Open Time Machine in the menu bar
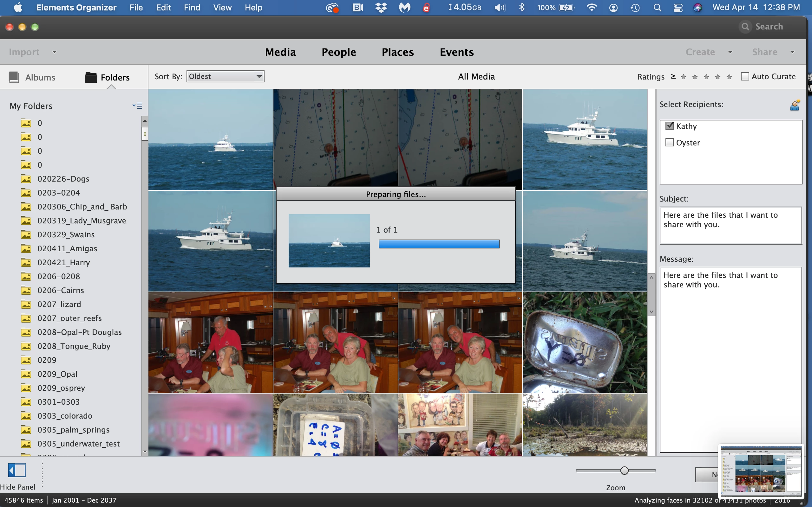812x507 pixels. click(635, 7)
